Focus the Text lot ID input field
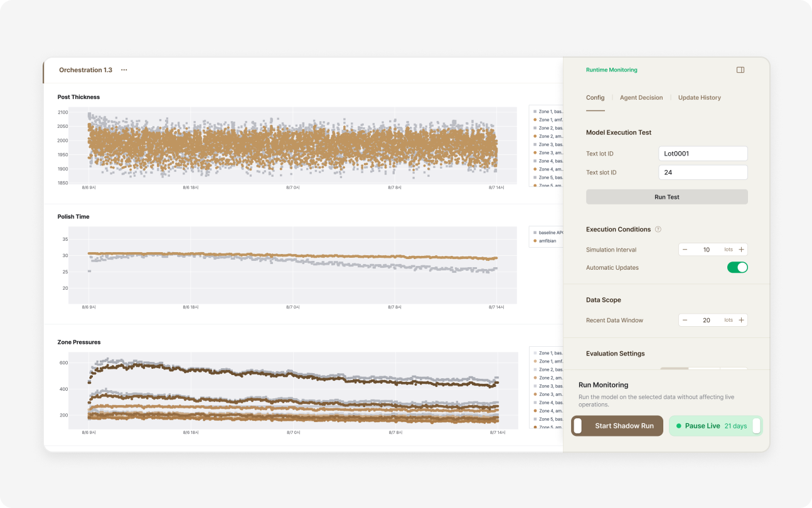This screenshot has height=508, width=812. coord(703,154)
